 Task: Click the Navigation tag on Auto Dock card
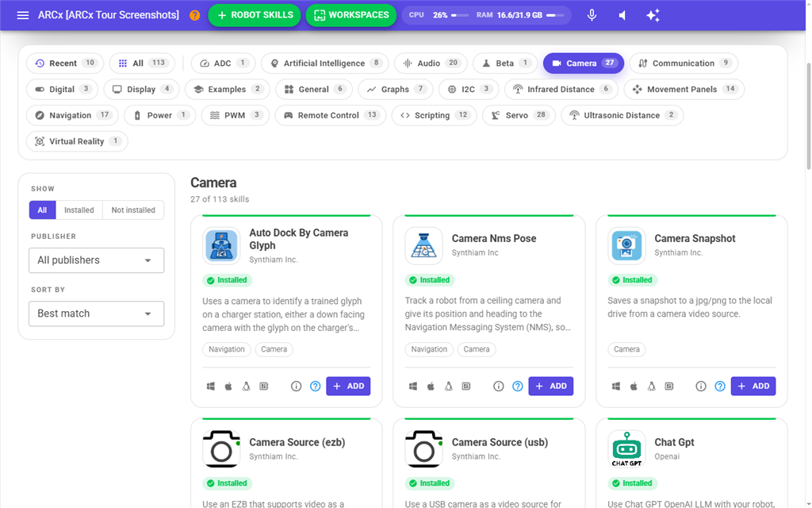click(x=226, y=349)
